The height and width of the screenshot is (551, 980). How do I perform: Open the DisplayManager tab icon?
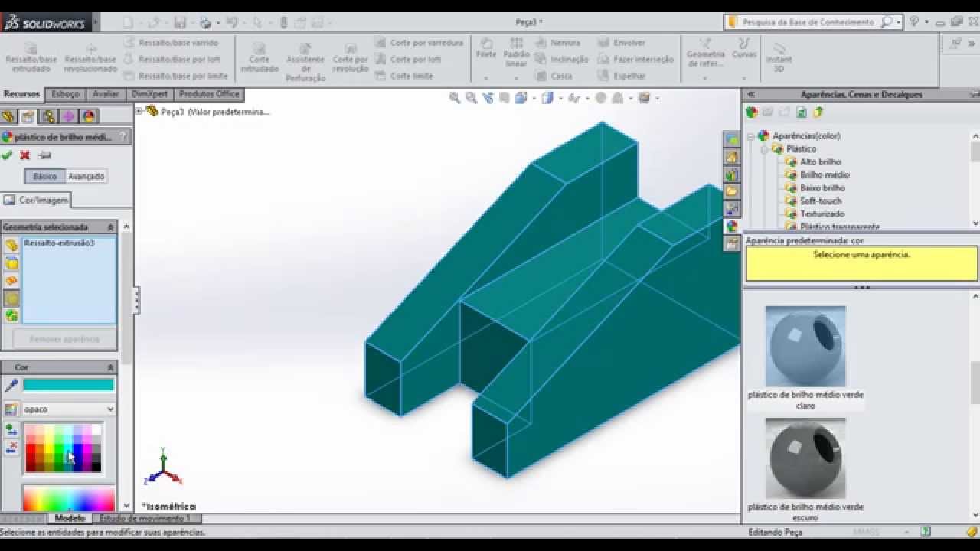[x=88, y=116]
